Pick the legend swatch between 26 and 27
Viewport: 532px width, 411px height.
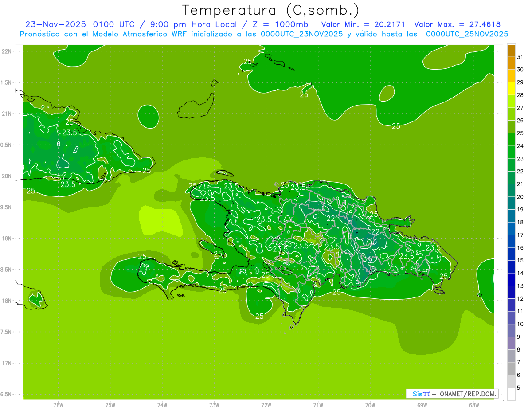tap(511, 114)
